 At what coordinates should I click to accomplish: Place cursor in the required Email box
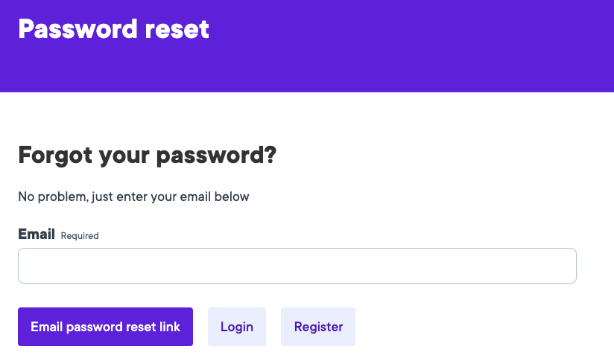(297, 266)
